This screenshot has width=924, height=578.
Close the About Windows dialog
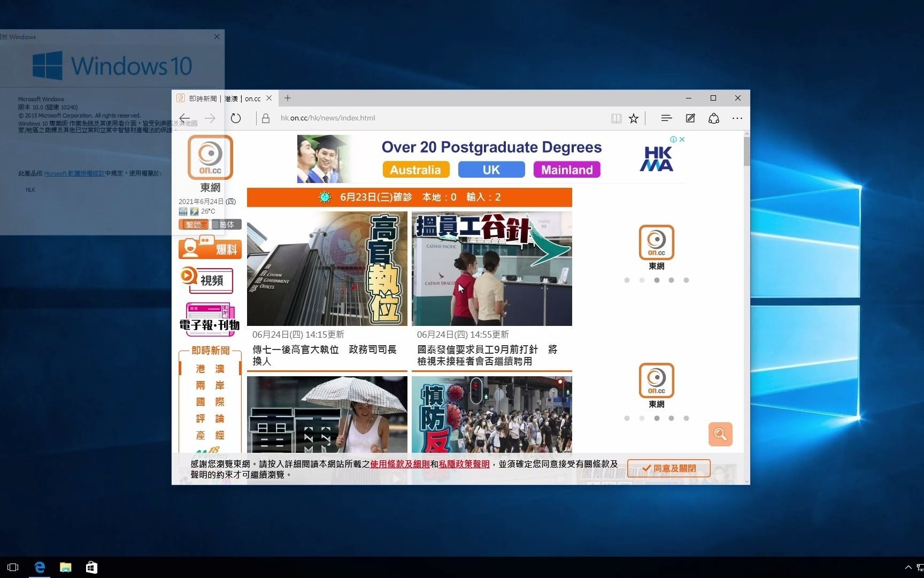point(217,36)
